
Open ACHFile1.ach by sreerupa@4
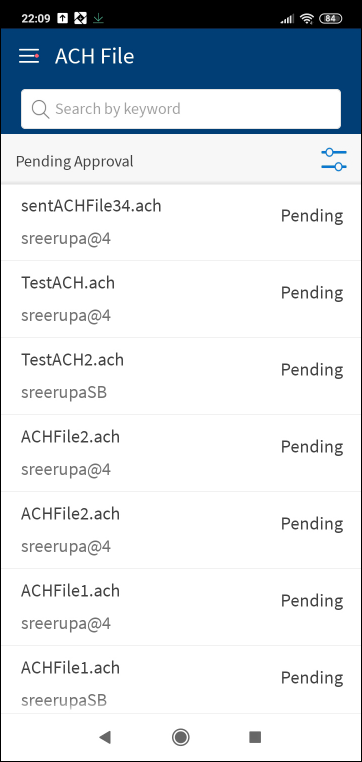(181, 607)
